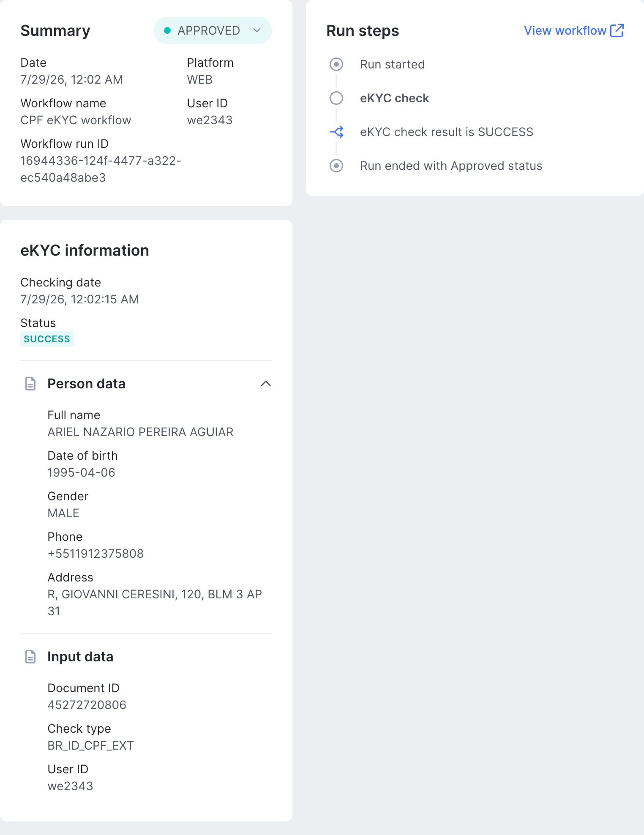Viewport: 644px width, 835px height.
Task: Click the Person data document icon
Action: point(30,384)
